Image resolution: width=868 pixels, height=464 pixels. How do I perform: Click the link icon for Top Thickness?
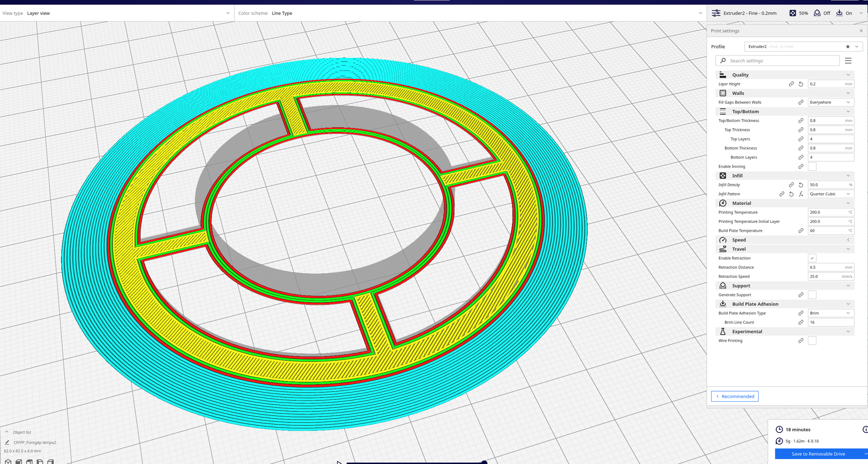click(x=801, y=130)
